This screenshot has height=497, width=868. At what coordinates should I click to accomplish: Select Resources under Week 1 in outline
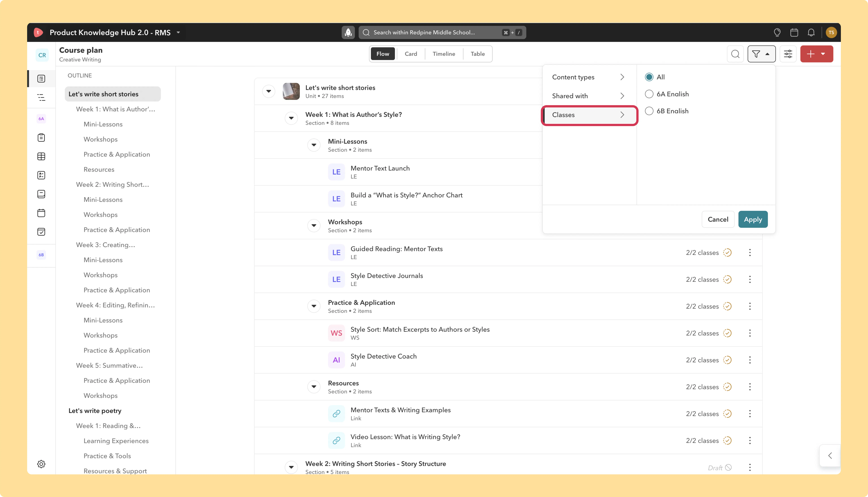pyautogui.click(x=99, y=170)
